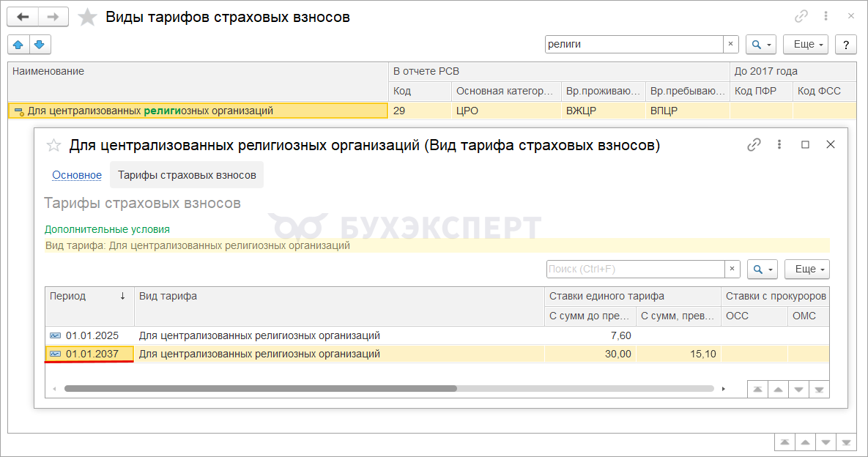Click 'Вид тарифа' column header
This screenshot has width=868, height=457.
pos(339,306)
